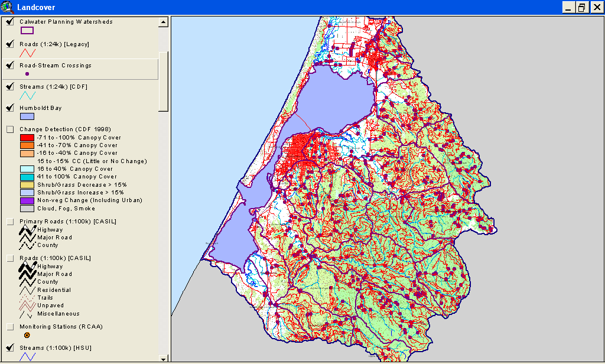Screen dimensions: 605x364
Task: Click the legend scrollbar thumb
Action: [x=163, y=82]
